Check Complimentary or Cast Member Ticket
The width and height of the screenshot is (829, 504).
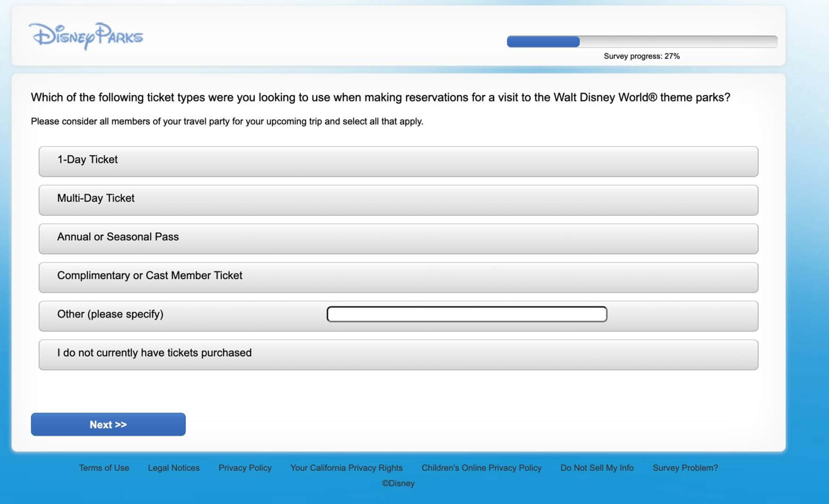398,278
